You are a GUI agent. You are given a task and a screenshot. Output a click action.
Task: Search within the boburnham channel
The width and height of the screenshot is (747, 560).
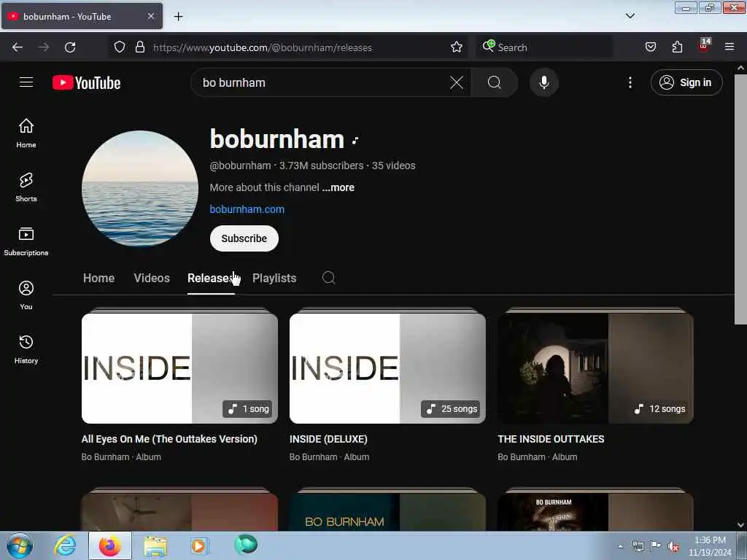(328, 278)
